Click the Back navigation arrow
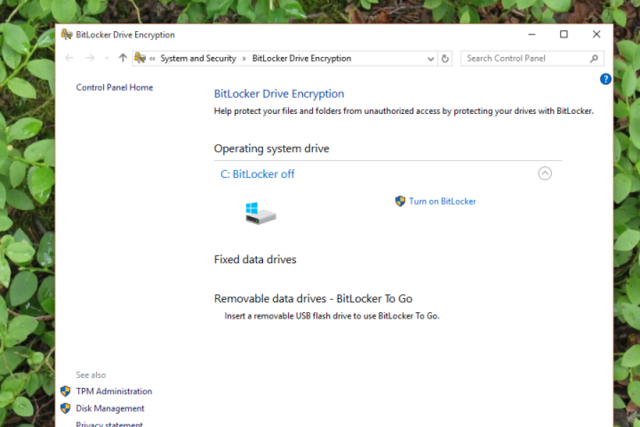 pos(69,58)
